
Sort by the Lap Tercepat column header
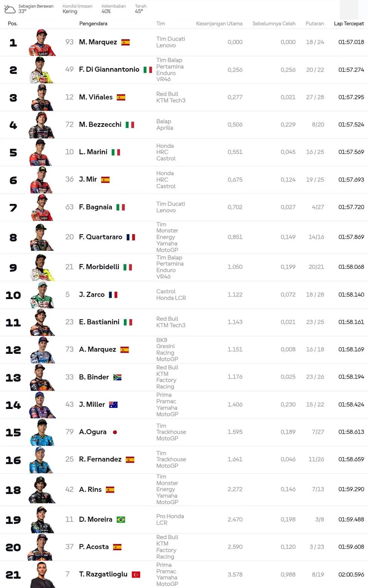coord(349,23)
